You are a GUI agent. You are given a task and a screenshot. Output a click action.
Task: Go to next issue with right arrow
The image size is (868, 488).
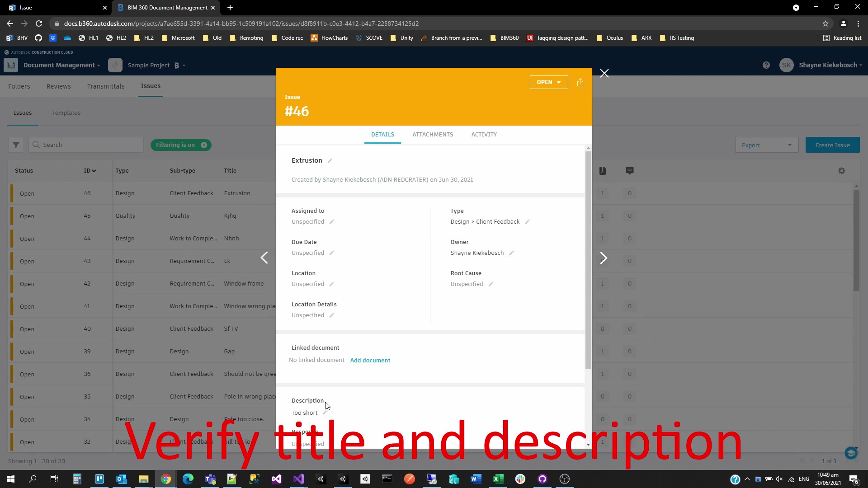pyautogui.click(x=603, y=258)
